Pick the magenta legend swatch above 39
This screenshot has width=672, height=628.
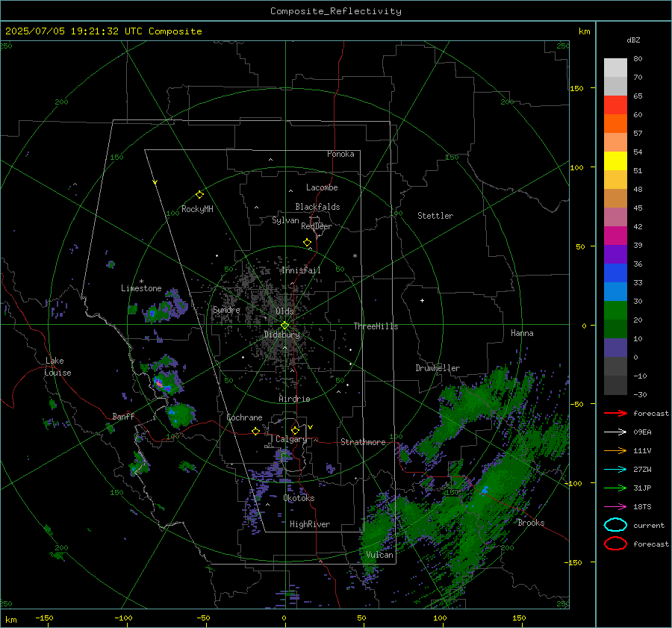pyautogui.click(x=615, y=235)
